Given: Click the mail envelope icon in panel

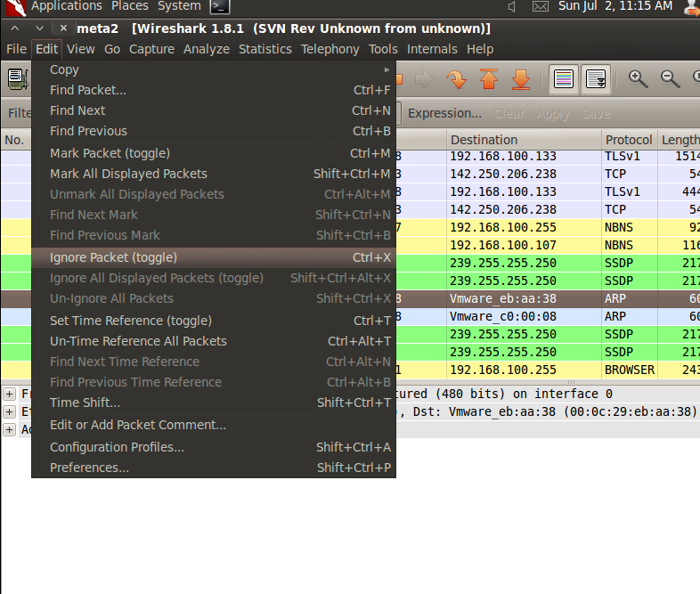Looking at the screenshot, I should pos(541,6).
